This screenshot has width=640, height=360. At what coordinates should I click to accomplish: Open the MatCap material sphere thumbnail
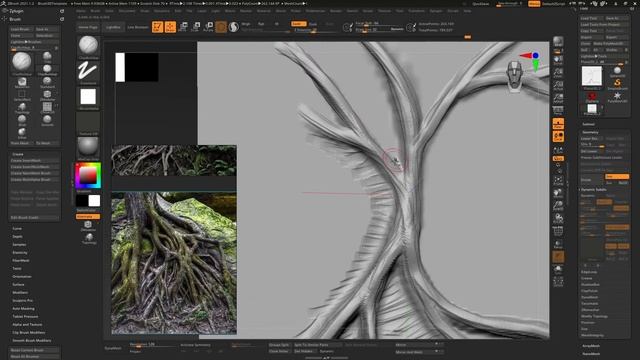(88, 148)
